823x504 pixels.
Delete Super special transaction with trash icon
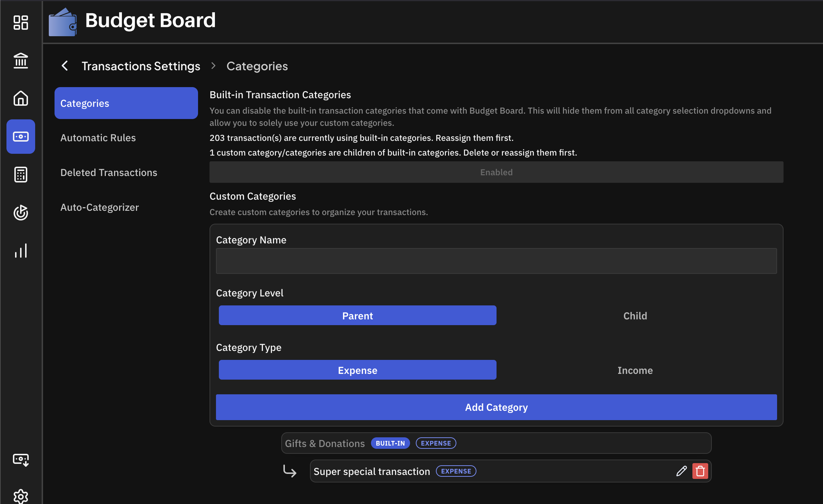click(700, 471)
